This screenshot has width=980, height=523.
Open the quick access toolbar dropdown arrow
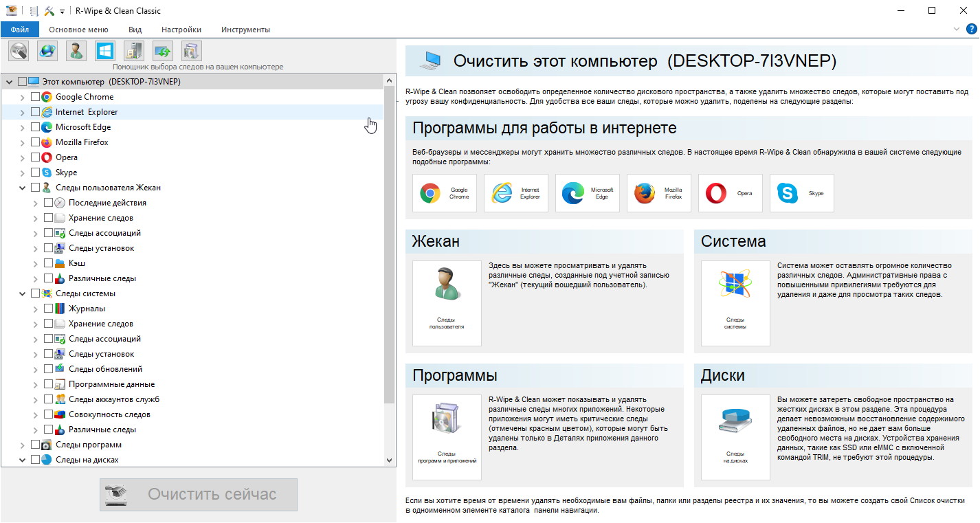[62, 11]
